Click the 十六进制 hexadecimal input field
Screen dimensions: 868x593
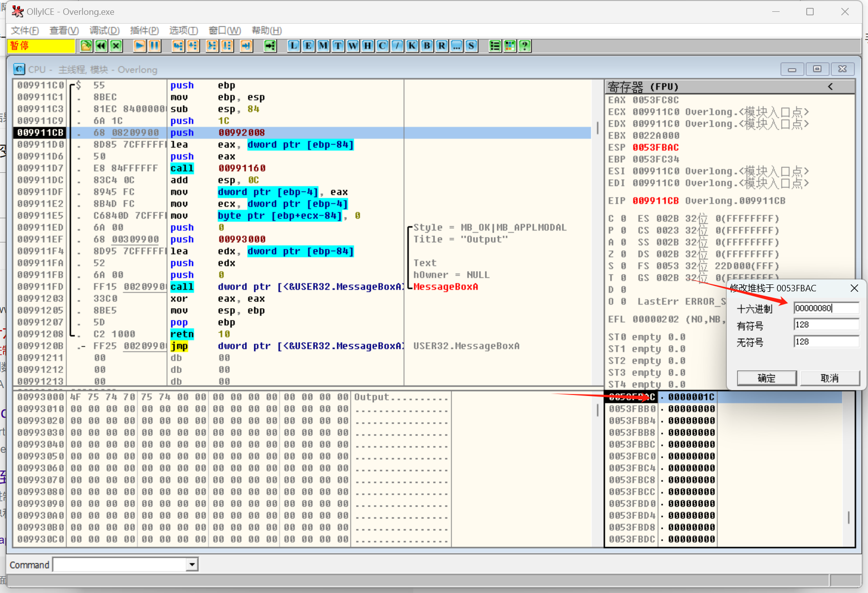coord(826,308)
